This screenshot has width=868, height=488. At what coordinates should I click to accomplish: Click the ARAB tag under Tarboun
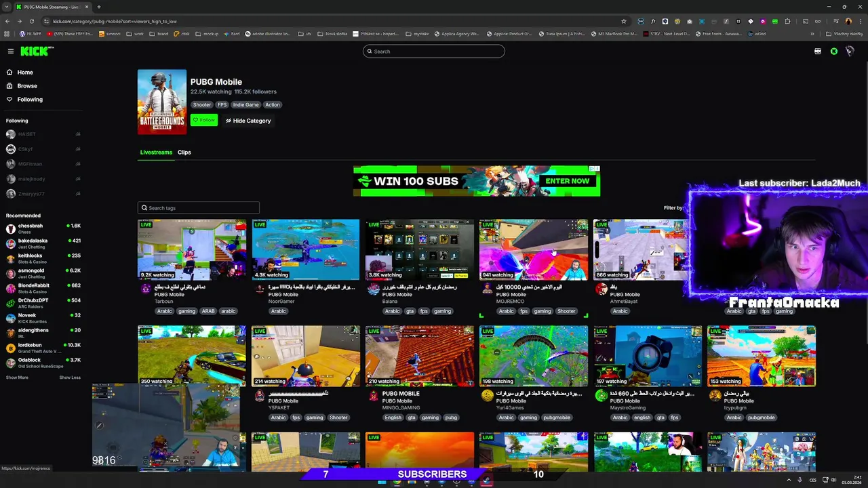(208, 311)
